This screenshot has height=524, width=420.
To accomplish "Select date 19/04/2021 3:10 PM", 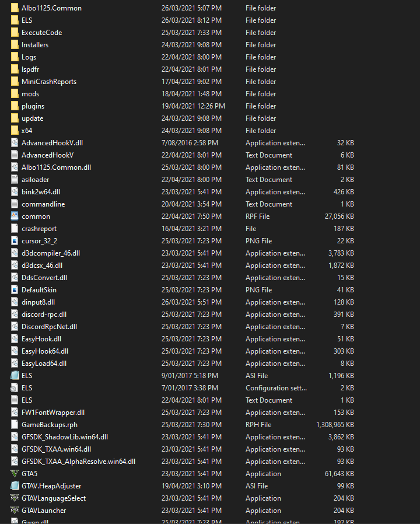I will (191, 486).
